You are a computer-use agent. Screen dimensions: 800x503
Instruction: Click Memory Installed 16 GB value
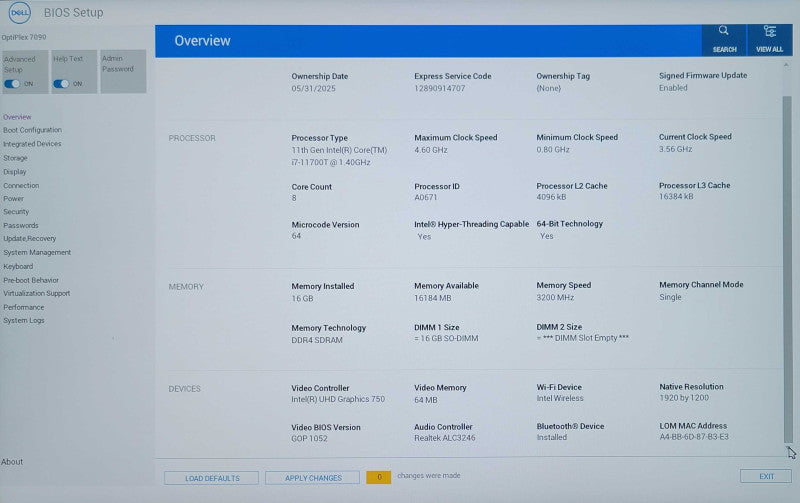point(302,298)
